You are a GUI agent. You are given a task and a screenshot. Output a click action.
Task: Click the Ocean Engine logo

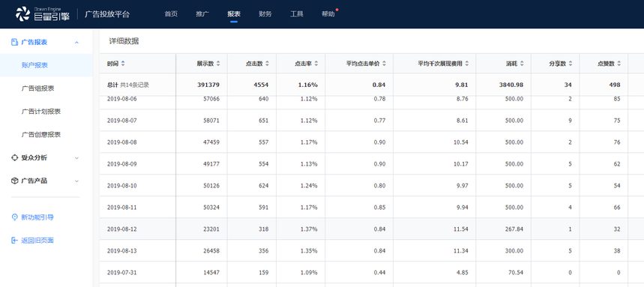tap(42, 13)
